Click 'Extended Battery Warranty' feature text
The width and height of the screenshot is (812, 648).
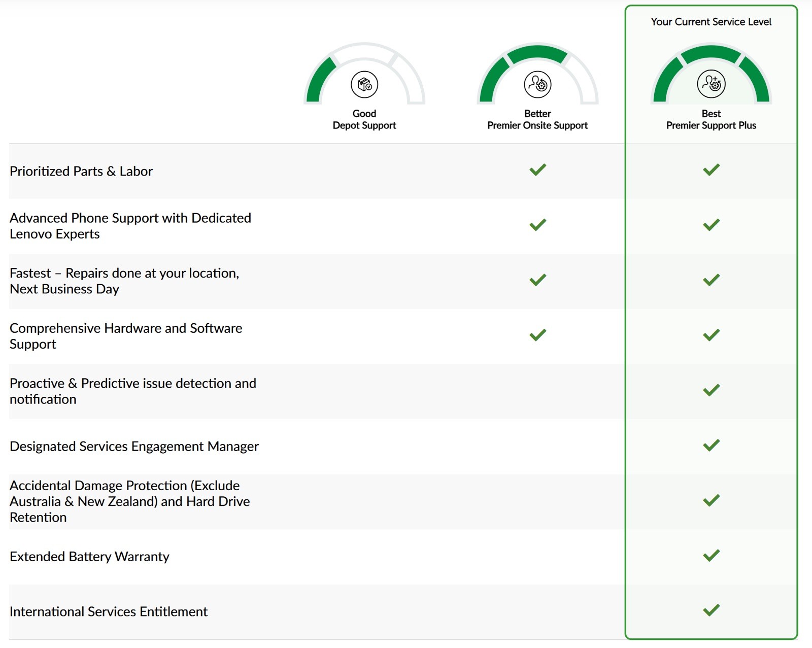pos(89,557)
